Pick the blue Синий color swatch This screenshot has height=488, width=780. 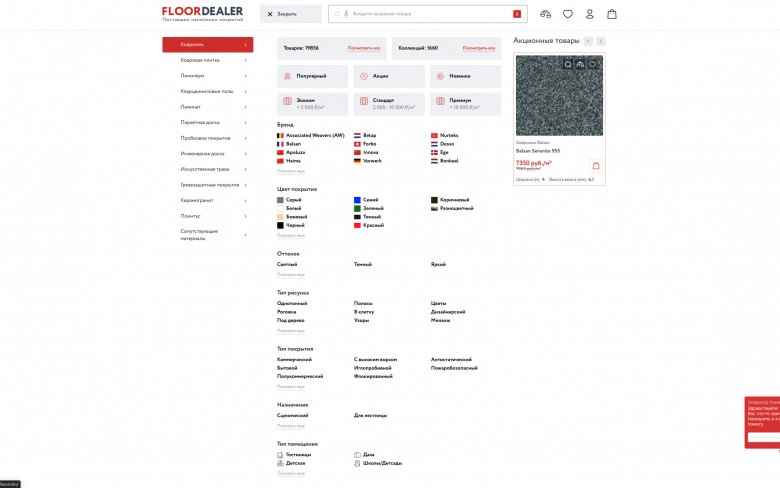point(357,200)
